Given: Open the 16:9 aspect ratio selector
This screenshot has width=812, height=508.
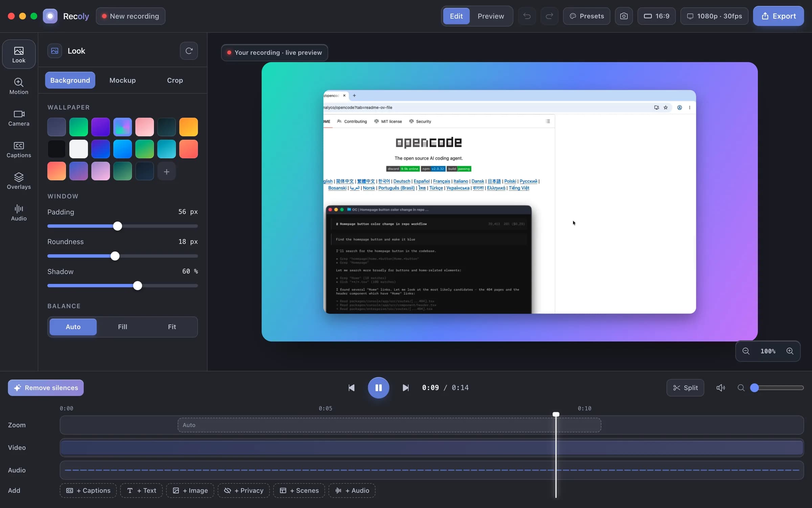Looking at the screenshot, I should point(656,16).
